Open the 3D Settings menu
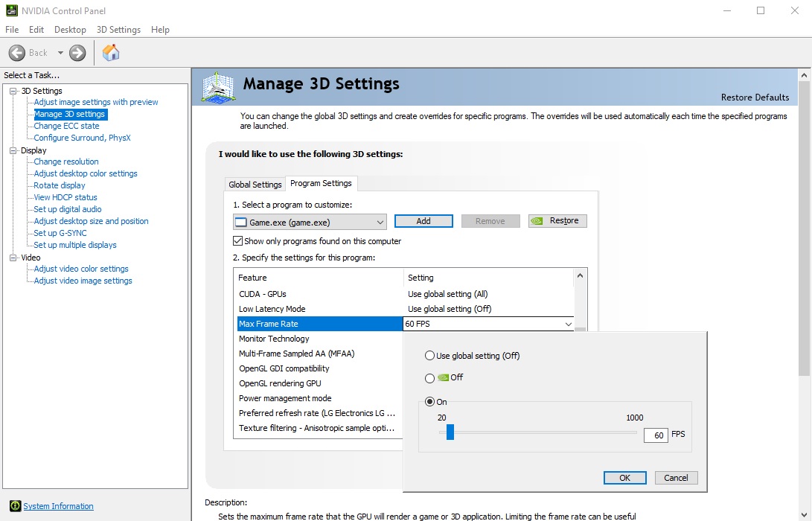Screen dimensions: 812x521 (x=118, y=30)
